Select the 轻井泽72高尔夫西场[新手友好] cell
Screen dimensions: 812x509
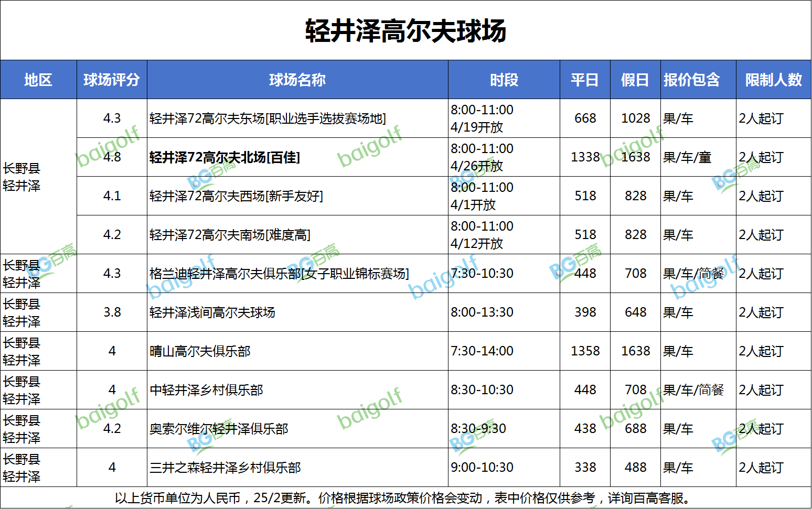click(x=236, y=196)
